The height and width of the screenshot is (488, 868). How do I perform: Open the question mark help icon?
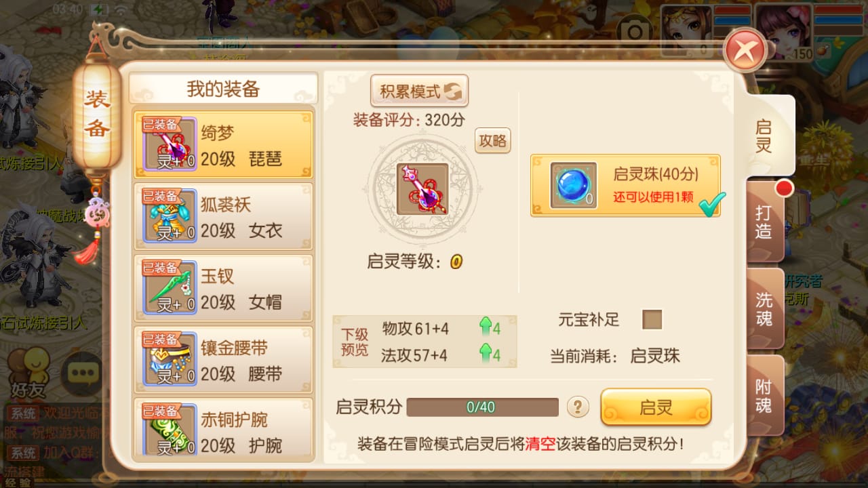click(x=578, y=407)
